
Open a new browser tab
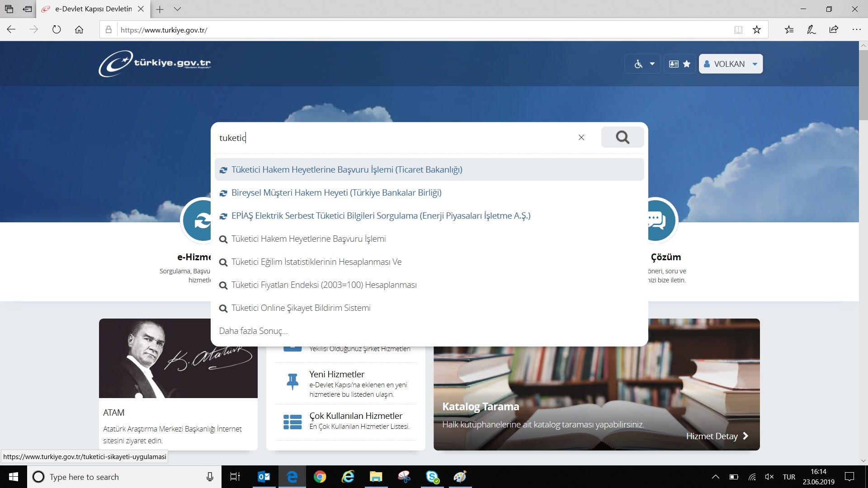pos(160,9)
